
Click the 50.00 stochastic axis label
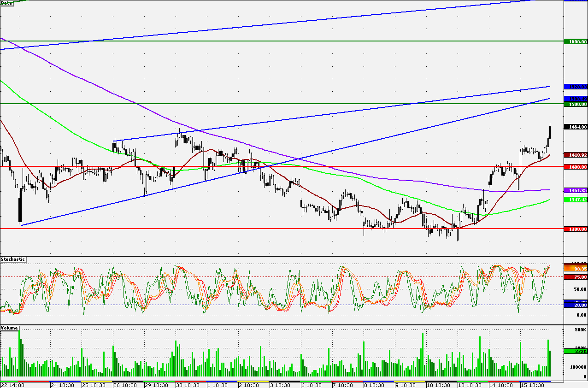pyautogui.click(x=579, y=289)
